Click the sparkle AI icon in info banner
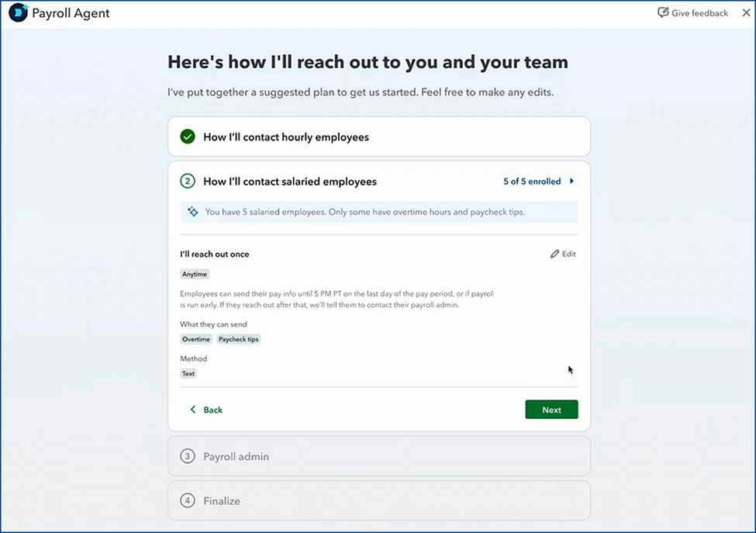756x533 pixels. pos(193,212)
